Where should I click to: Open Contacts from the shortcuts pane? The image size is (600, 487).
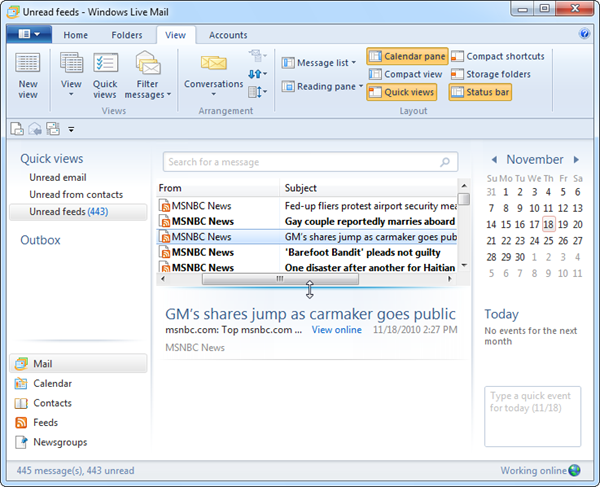pos(52,403)
